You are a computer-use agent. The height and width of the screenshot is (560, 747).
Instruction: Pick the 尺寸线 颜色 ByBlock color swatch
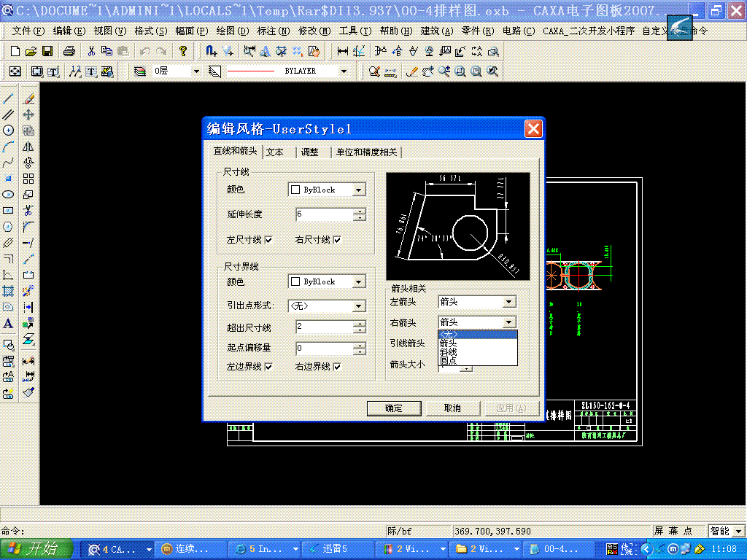295,190
